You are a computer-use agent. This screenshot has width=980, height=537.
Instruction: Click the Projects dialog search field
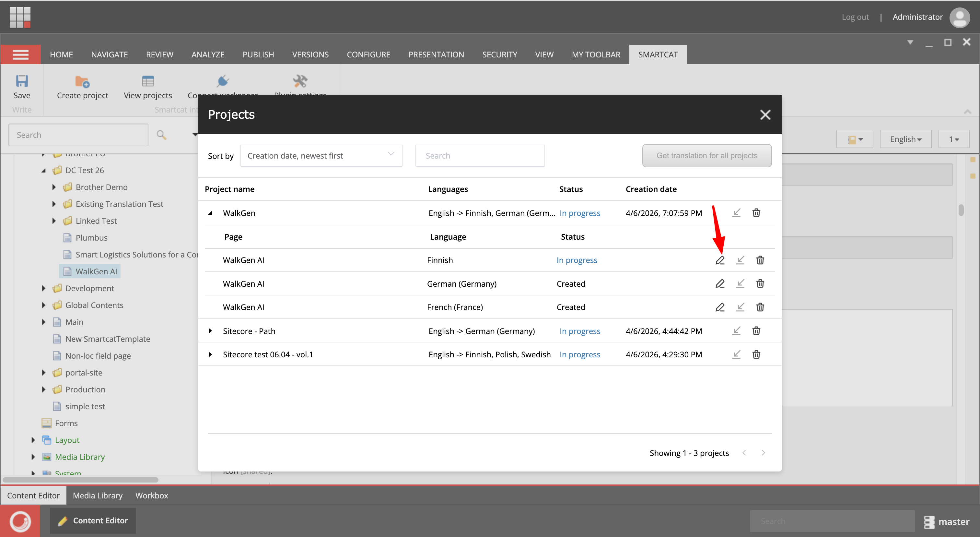coord(480,155)
